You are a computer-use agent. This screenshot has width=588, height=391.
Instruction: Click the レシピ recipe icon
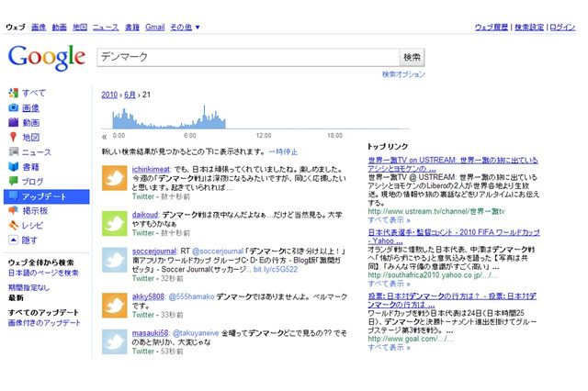pyautogui.click(x=14, y=226)
